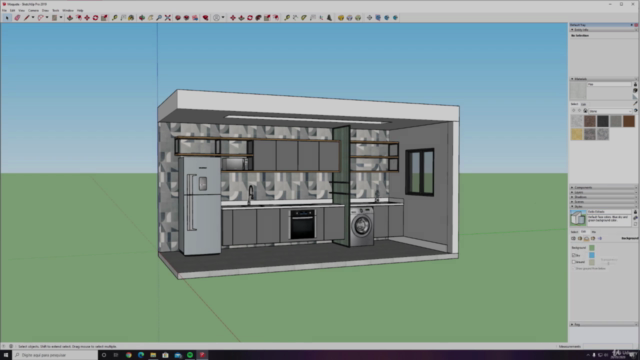Choose the Tape Measure tool
The height and width of the screenshot is (360, 640).
pyautogui.click(x=115, y=18)
